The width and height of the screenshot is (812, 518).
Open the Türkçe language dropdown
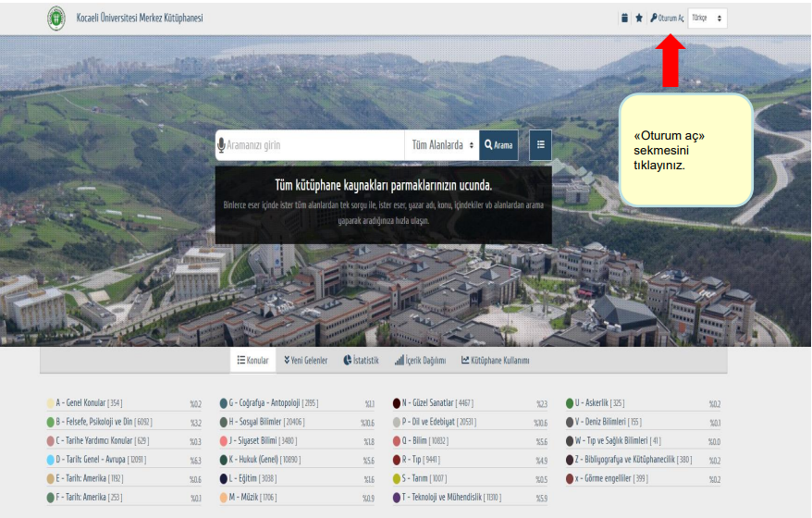point(707,18)
